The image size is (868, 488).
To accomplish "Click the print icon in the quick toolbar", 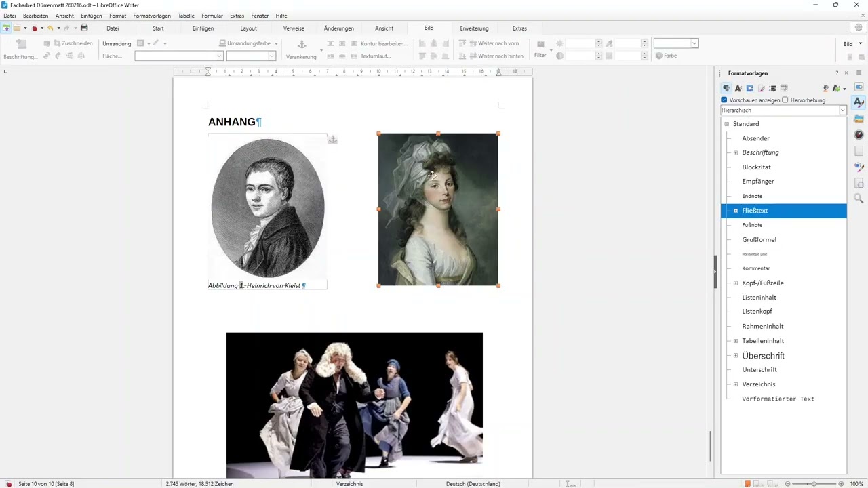I will click(84, 28).
